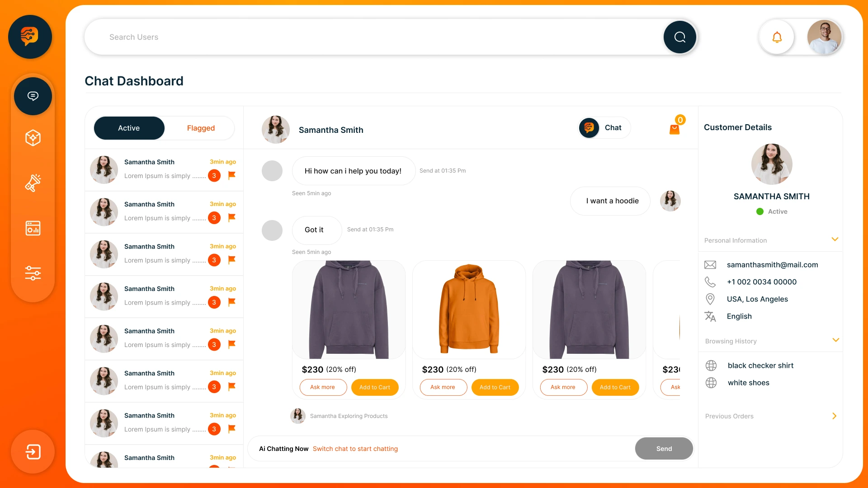Screen dimensions: 868x488
Task: Open the chat messages sidebar icon
Action: tap(33, 96)
